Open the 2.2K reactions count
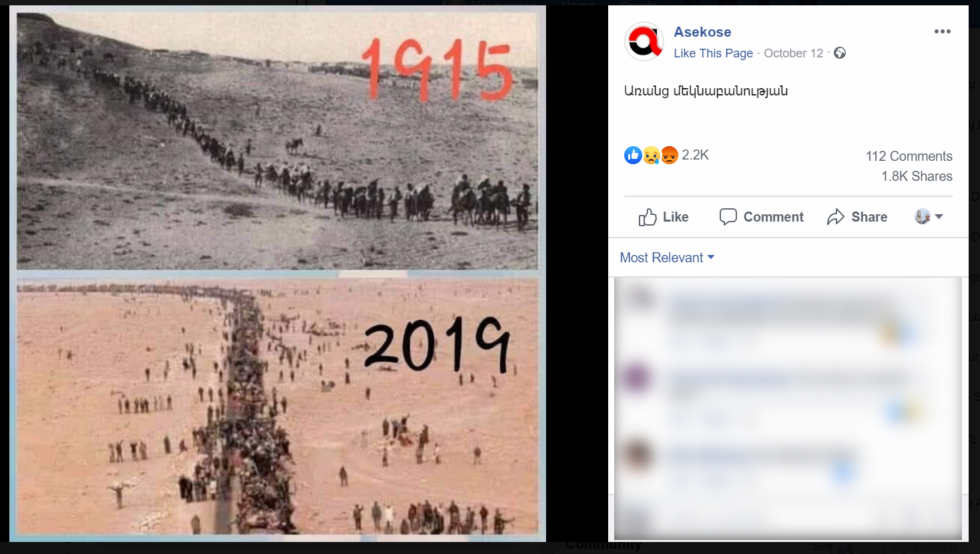Screen dimensions: 980x554 pyautogui.click(x=695, y=155)
